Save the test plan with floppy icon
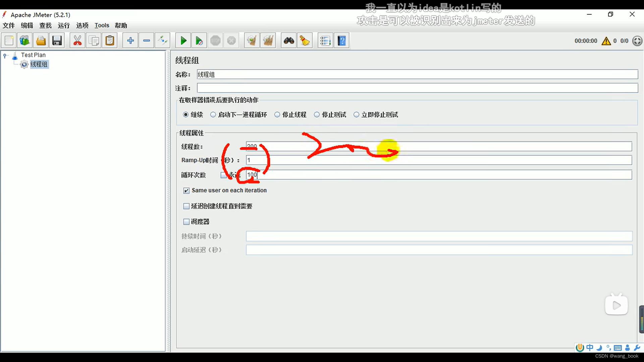This screenshot has width=644, height=362. 57,41
